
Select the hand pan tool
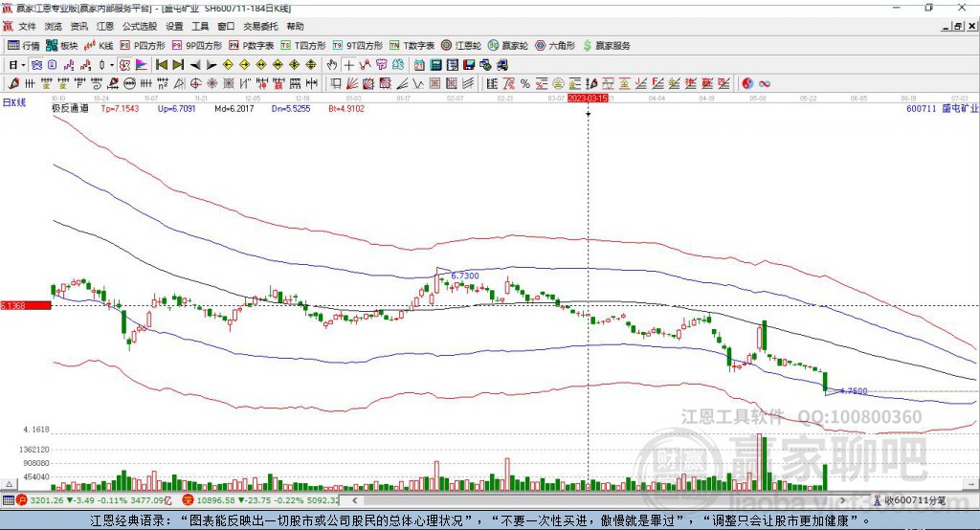click(x=332, y=65)
